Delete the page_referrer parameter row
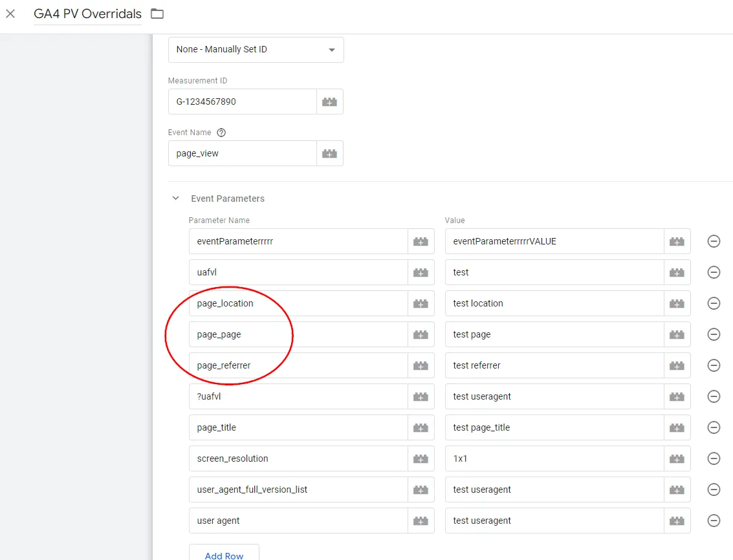 pos(714,365)
